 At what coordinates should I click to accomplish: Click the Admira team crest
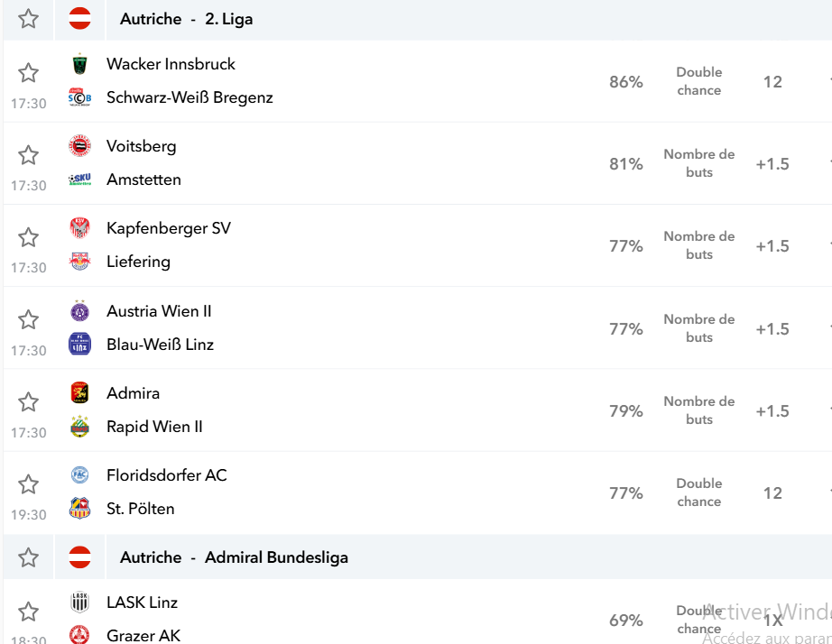(79, 393)
